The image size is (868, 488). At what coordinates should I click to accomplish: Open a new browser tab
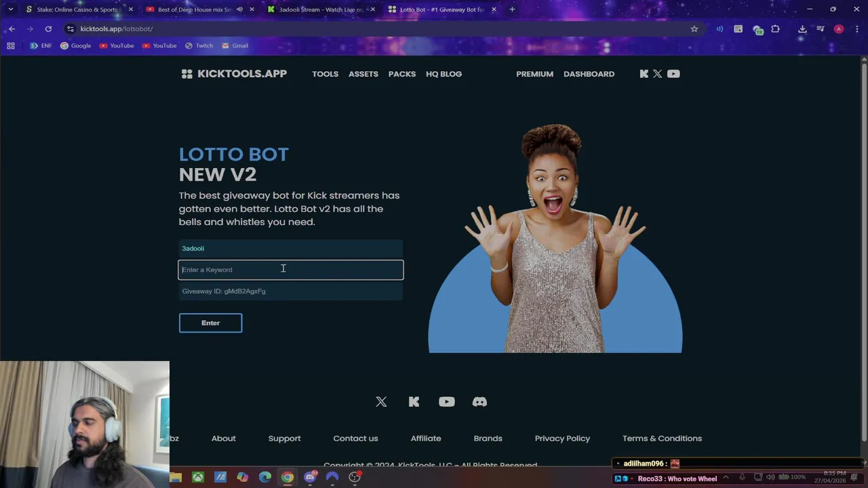512,9
